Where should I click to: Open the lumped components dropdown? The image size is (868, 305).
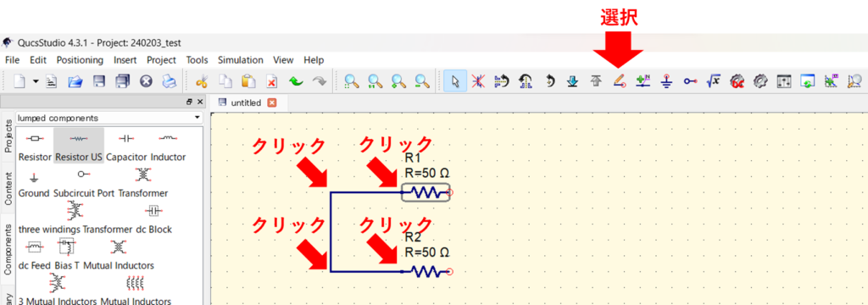109,118
